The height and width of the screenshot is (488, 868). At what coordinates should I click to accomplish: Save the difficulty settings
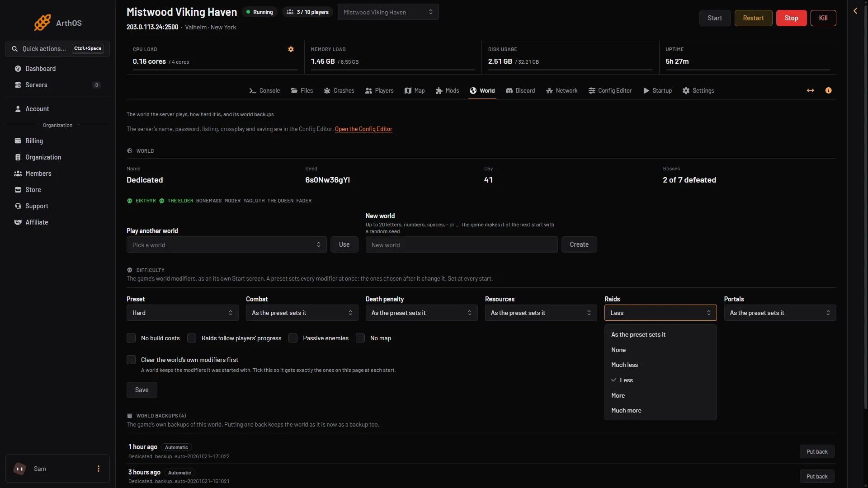[142, 390]
